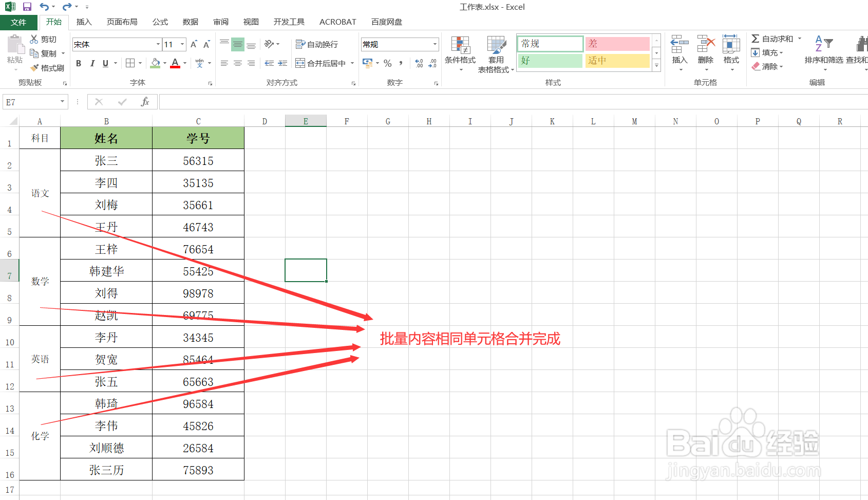Toggle 自动换行 wrap text
868x500 pixels.
(x=317, y=45)
